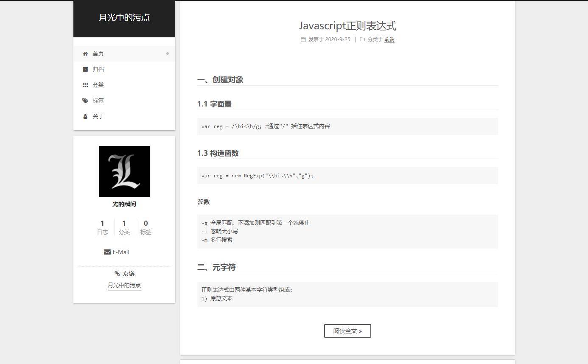Viewport: 588px width, 364px height.
Task: Click the post title Javascript正则表达式
Action: click(x=348, y=26)
